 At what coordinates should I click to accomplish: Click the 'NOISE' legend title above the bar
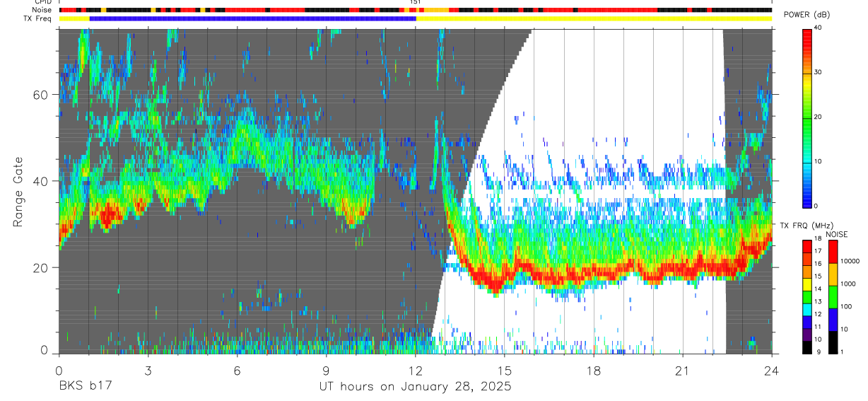[837, 234]
